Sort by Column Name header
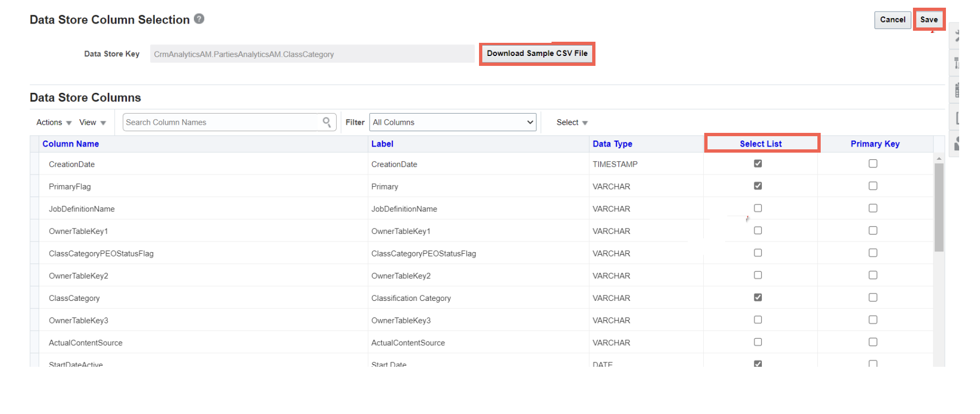This screenshot has width=980, height=414. tap(71, 144)
